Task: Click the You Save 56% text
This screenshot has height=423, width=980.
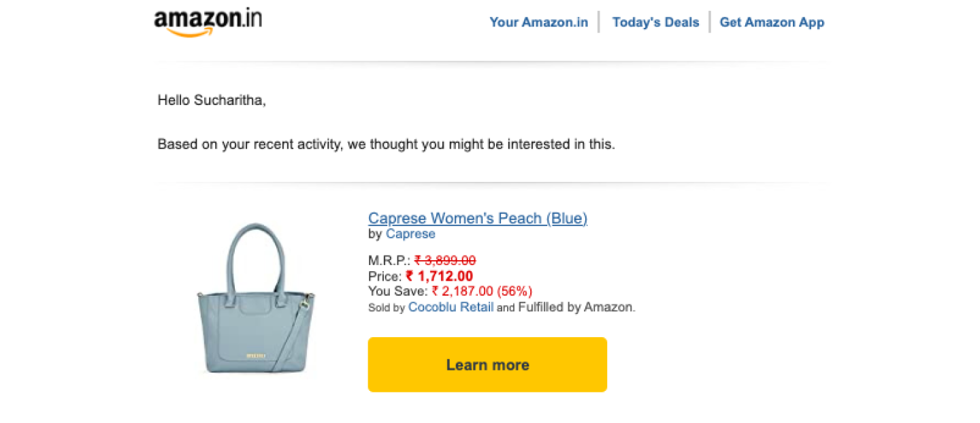Action: coord(515,291)
